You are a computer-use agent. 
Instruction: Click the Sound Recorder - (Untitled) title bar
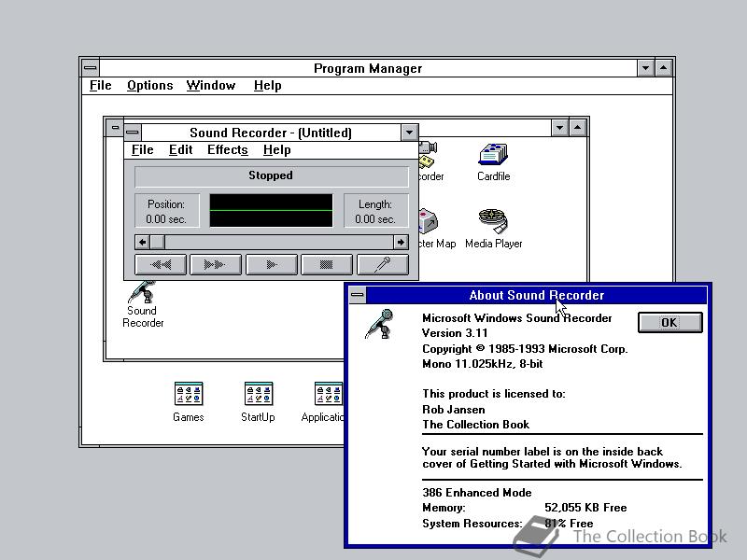click(x=271, y=132)
